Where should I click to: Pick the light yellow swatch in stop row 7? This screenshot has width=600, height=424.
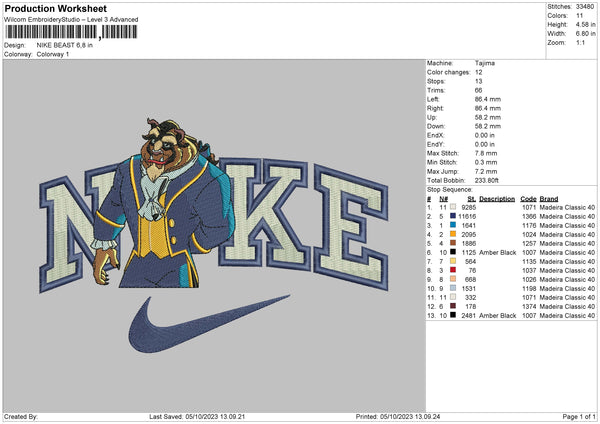pos(453,261)
